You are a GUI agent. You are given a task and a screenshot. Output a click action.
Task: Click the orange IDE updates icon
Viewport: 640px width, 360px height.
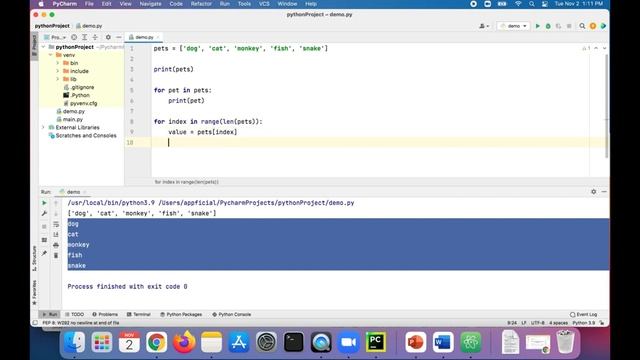[593, 26]
